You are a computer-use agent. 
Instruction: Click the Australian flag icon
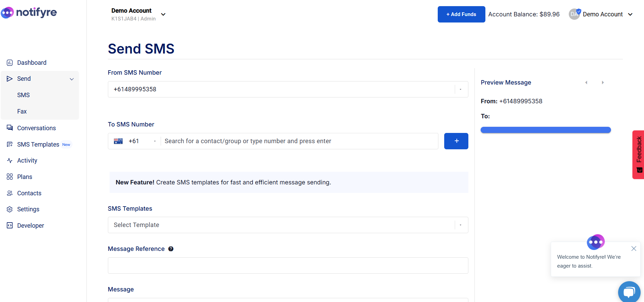118,141
